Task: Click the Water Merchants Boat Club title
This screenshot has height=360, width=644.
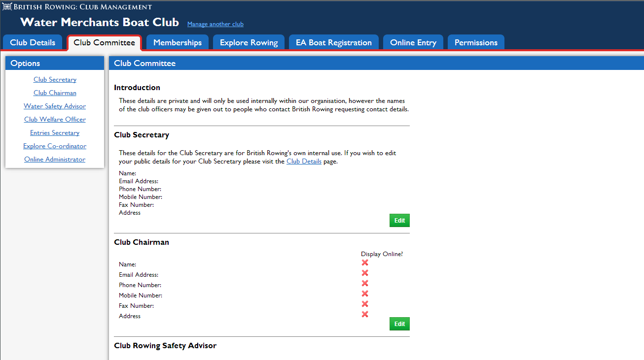Action: click(100, 22)
